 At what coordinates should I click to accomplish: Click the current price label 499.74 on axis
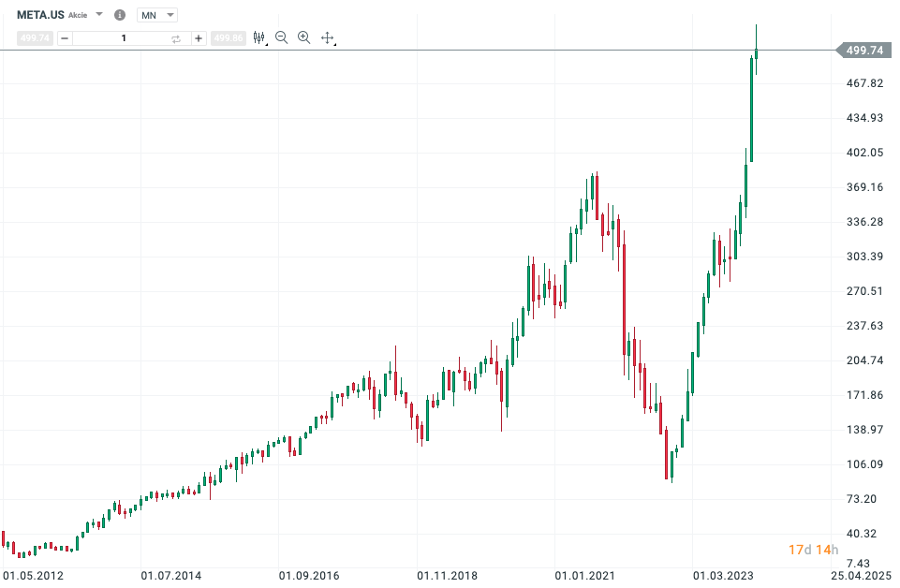(863, 51)
